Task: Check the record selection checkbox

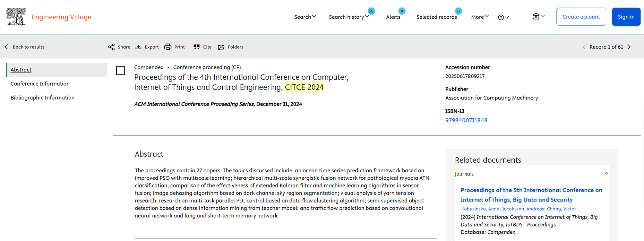Action: (x=120, y=71)
